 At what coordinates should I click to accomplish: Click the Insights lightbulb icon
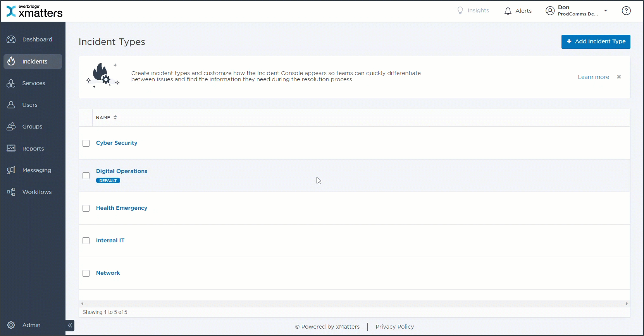tap(460, 10)
